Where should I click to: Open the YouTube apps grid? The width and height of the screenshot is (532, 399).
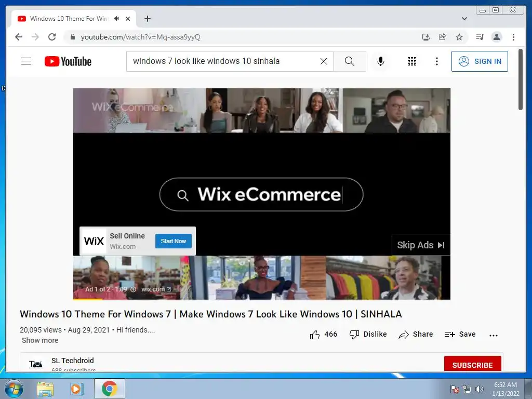[x=412, y=61]
